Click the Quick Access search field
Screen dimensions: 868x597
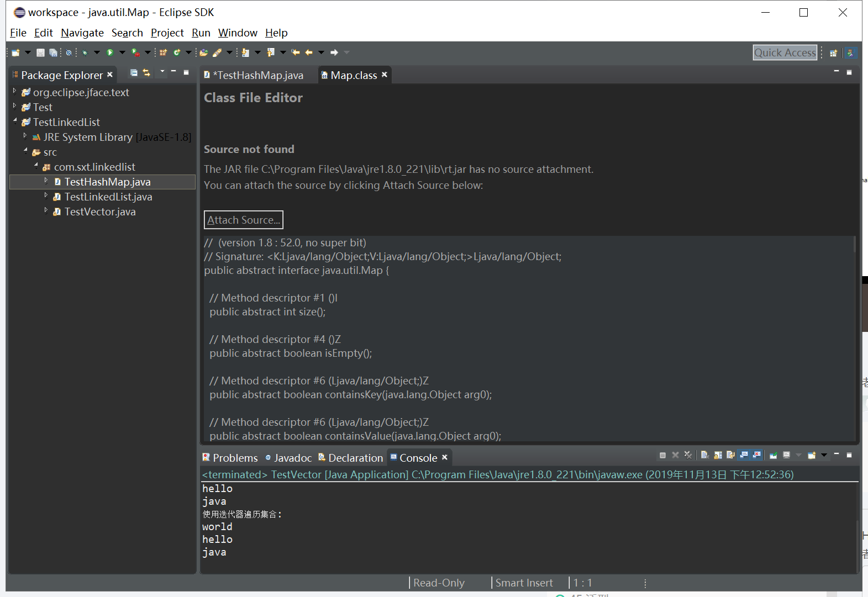pos(785,52)
